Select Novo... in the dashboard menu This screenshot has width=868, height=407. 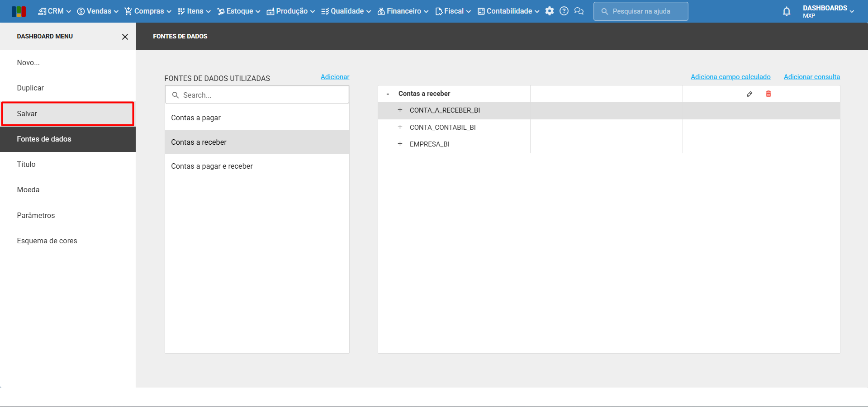[x=68, y=63]
